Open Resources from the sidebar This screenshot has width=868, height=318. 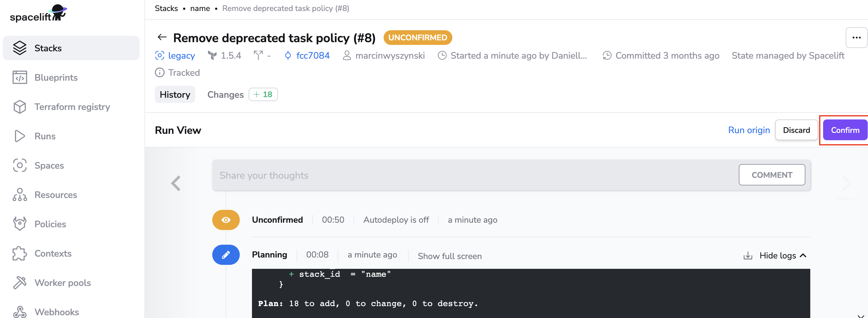click(x=56, y=195)
